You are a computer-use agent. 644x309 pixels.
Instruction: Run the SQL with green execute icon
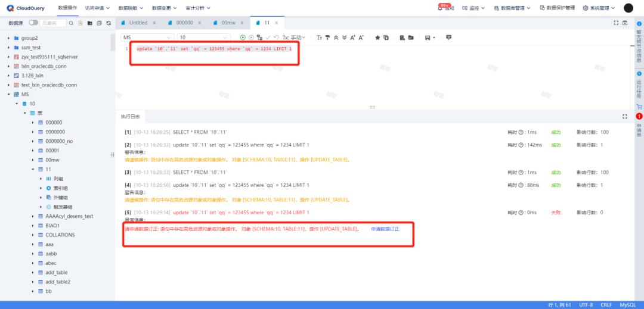pyautogui.click(x=243, y=38)
